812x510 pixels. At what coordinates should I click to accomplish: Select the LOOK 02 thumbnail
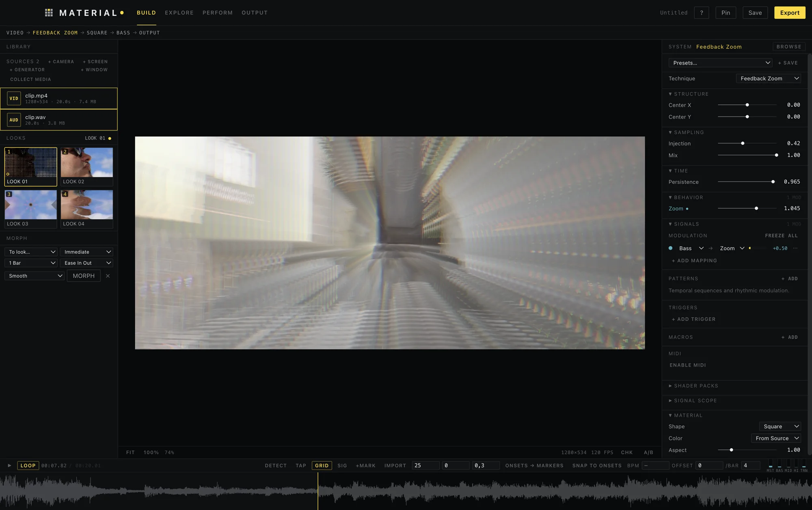[x=87, y=166]
